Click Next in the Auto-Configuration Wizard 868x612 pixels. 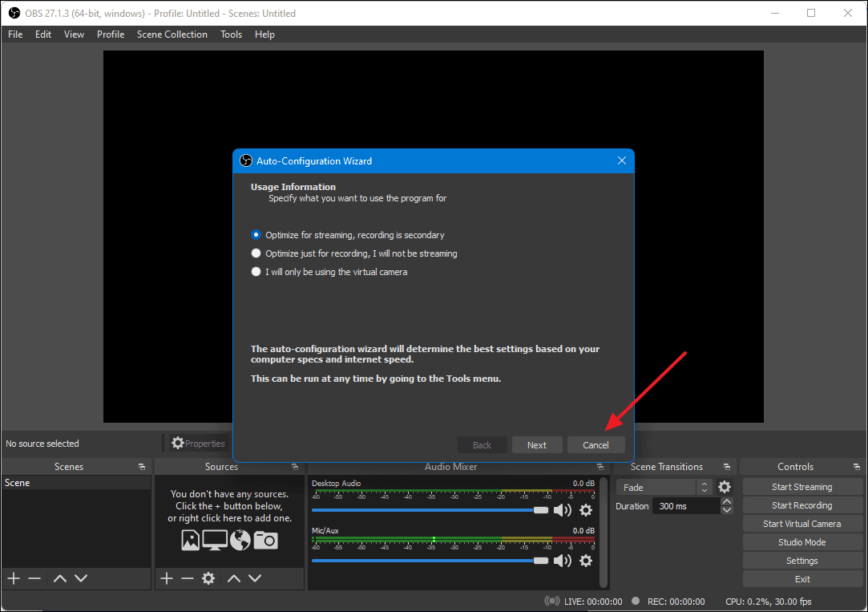pos(537,444)
